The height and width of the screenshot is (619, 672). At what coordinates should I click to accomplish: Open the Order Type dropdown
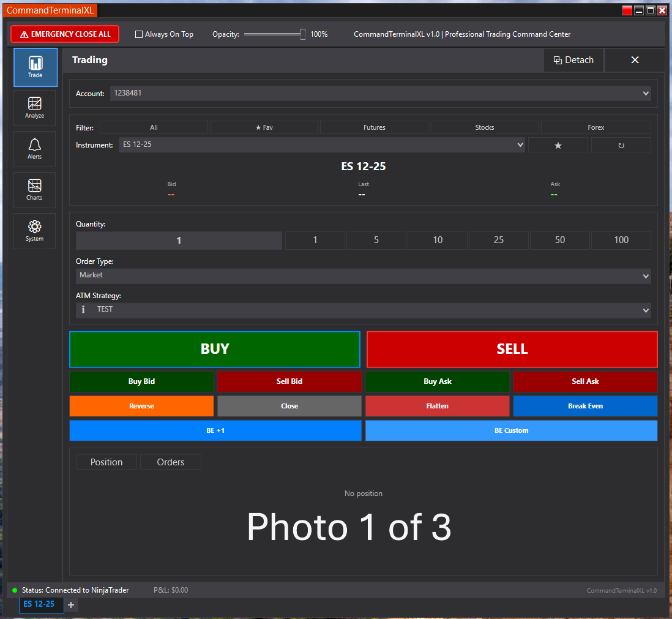(x=363, y=276)
